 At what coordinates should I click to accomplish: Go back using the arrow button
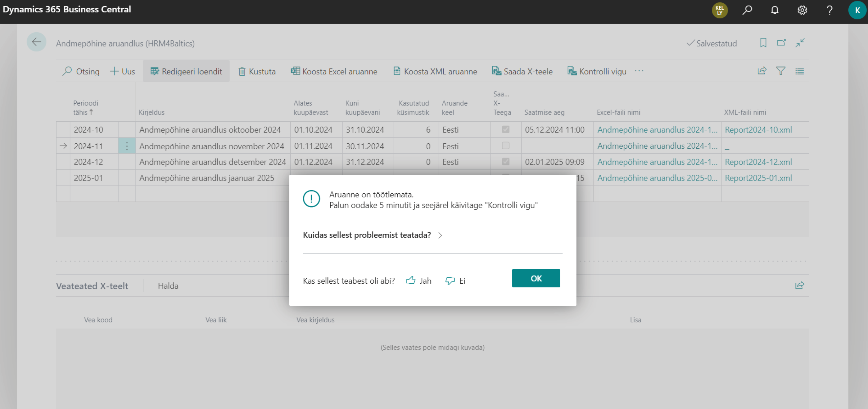tap(36, 42)
